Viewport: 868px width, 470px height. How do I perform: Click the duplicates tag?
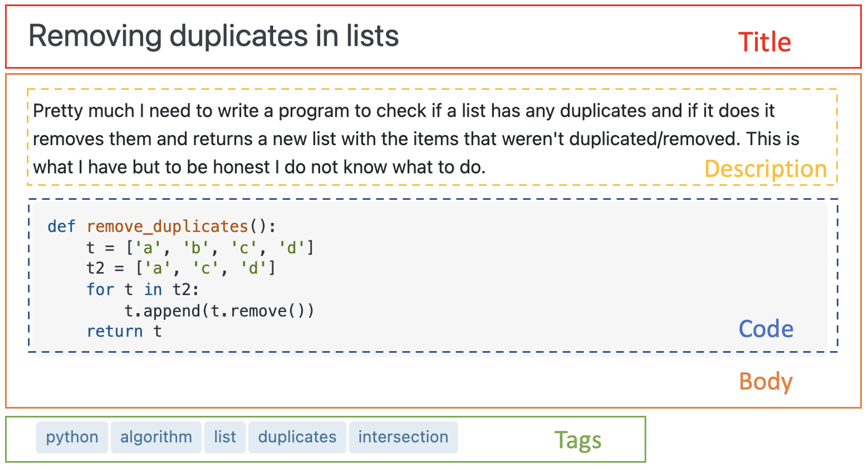297,437
